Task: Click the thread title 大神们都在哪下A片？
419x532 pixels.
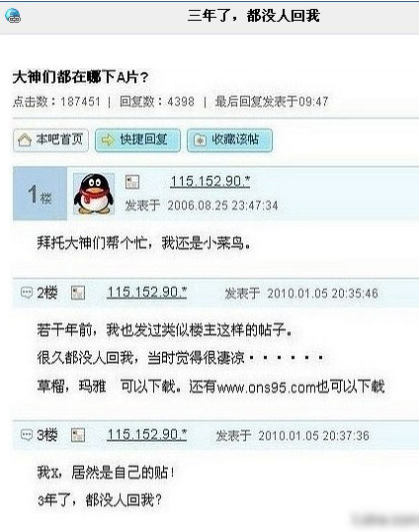Action: coord(81,77)
